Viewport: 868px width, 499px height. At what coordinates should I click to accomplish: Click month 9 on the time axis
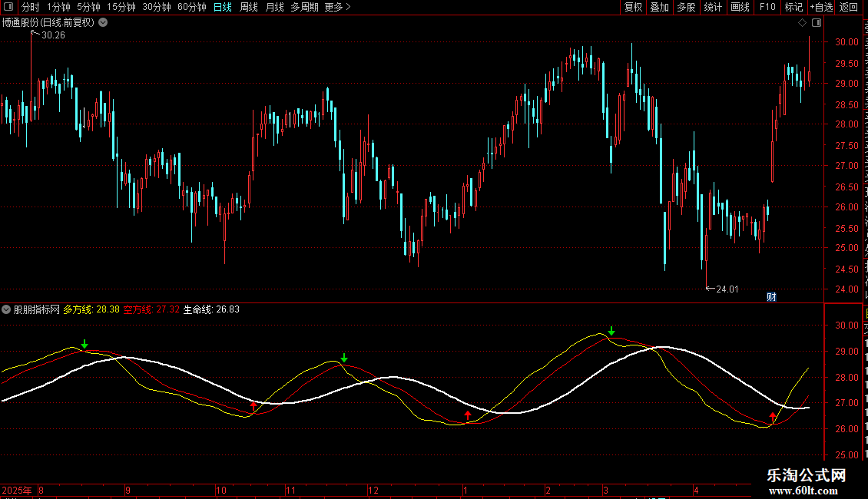tap(128, 490)
